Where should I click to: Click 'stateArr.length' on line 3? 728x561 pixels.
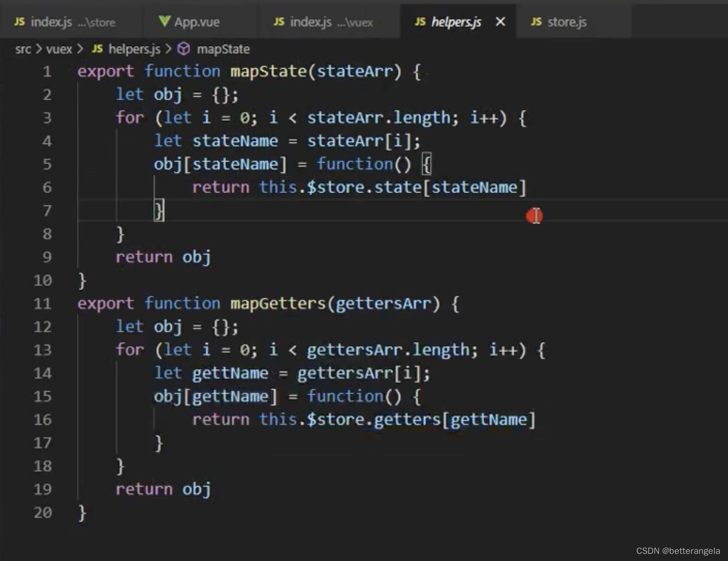click(379, 118)
